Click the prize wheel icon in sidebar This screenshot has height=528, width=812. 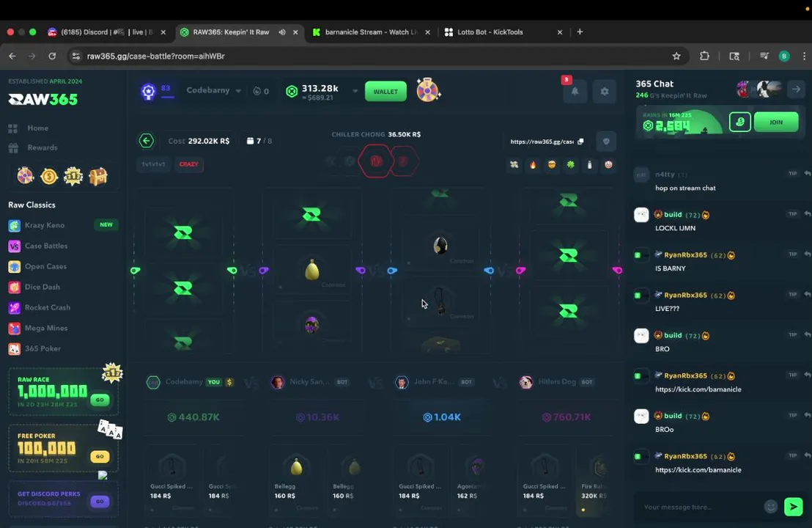pyautogui.click(x=25, y=176)
